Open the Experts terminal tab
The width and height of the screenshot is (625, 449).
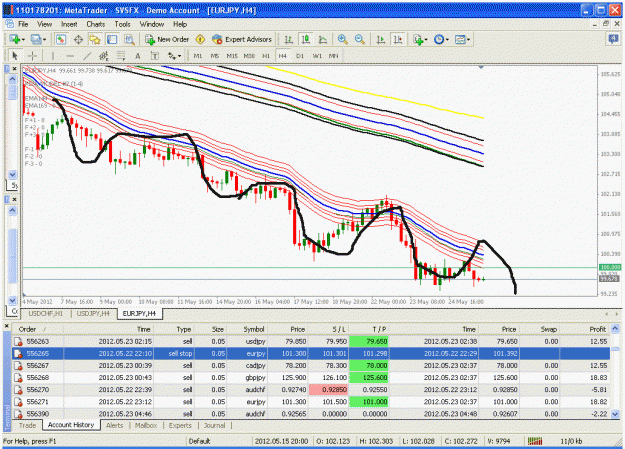pyautogui.click(x=180, y=425)
